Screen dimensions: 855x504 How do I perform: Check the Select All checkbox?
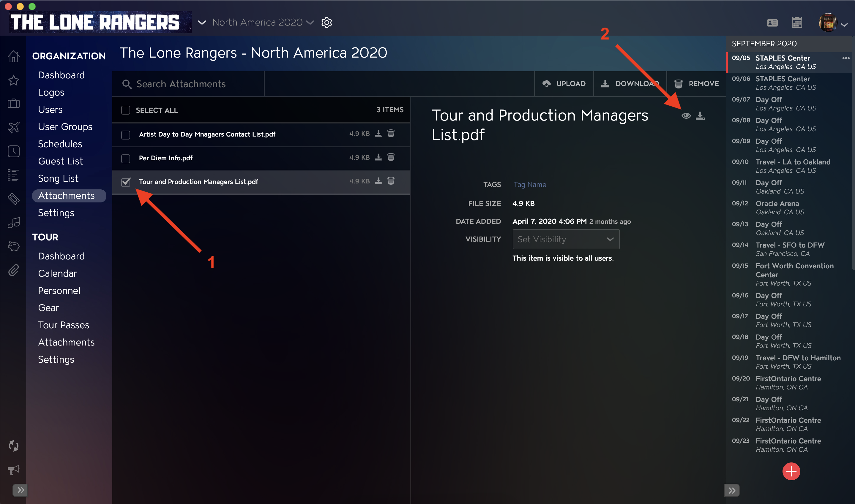pyautogui.click(x=126, y=110)
